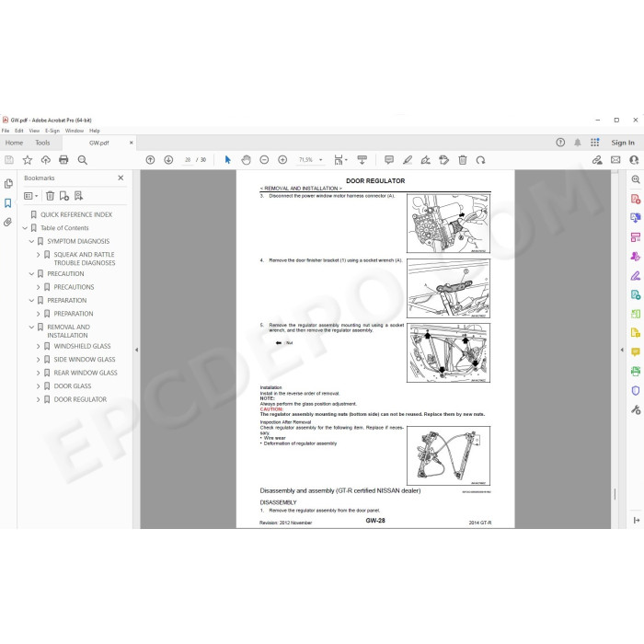Add a sticky note comment
The height and width of the screenshot is (644, 644).
389,160
